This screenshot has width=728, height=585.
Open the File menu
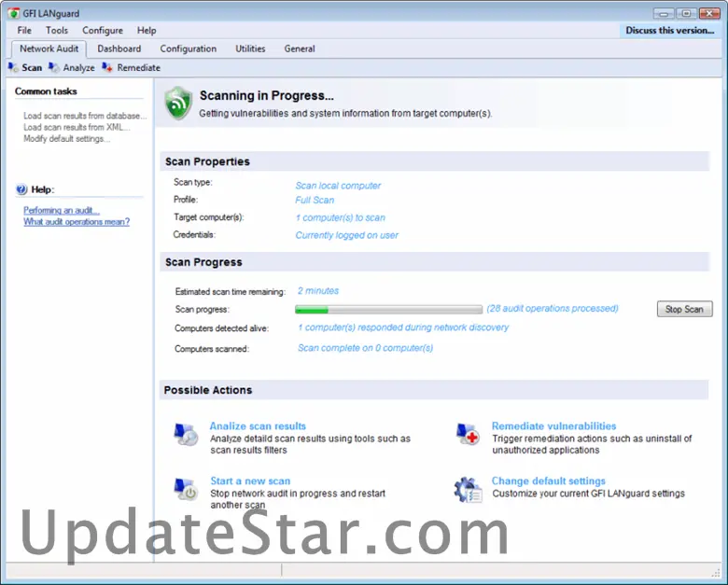tap(24, 31)
